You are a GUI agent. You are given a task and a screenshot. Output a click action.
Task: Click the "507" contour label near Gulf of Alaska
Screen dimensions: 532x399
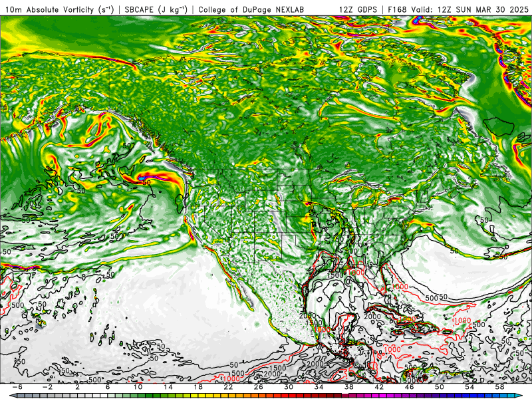[x=129, y=146]
